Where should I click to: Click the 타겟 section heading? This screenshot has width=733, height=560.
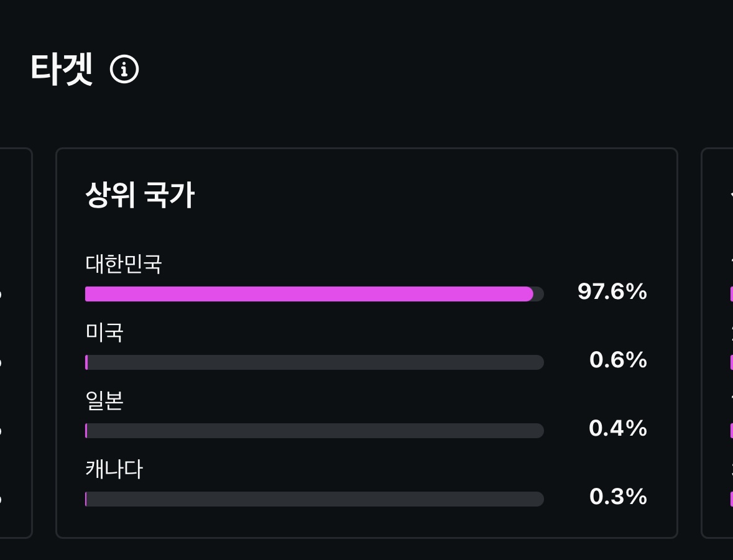tap(62, 69)
